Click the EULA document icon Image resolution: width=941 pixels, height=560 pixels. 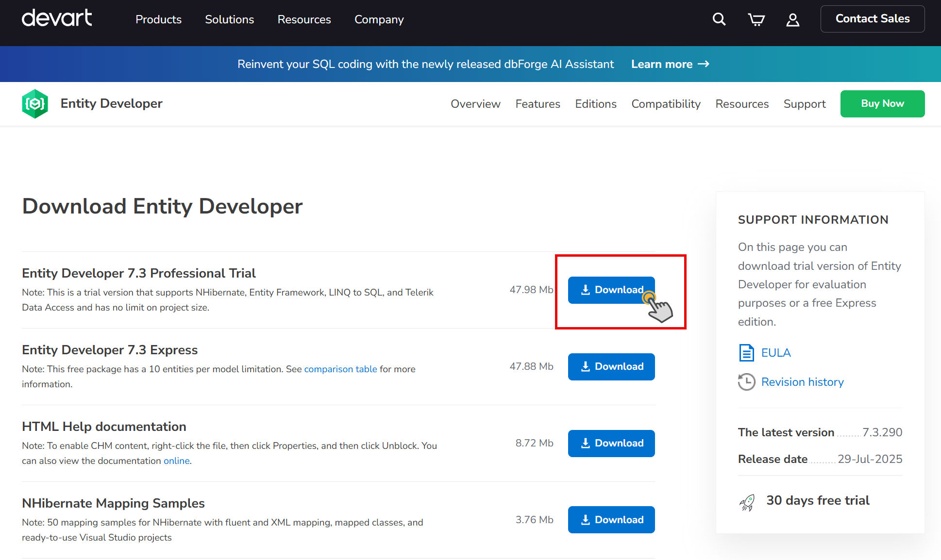tap(746, 352)
